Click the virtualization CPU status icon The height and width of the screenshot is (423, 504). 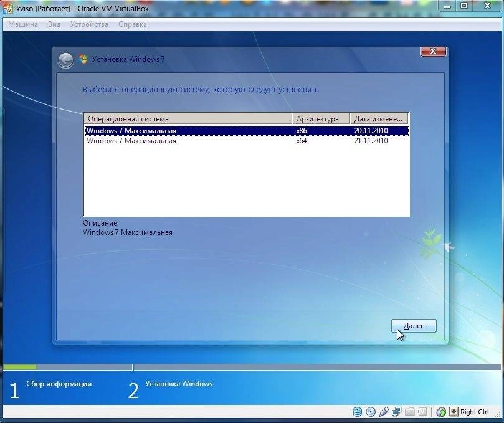pyautogui.click(x=422, y=412)
